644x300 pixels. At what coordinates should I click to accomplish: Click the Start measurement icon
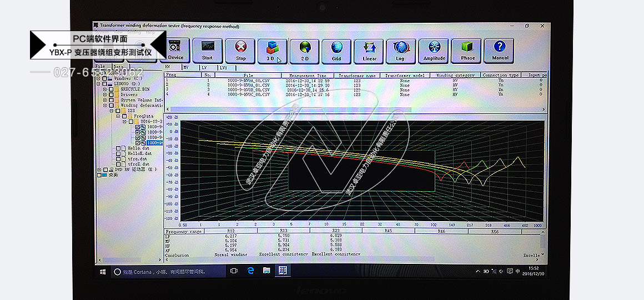(x=208, y=51)
